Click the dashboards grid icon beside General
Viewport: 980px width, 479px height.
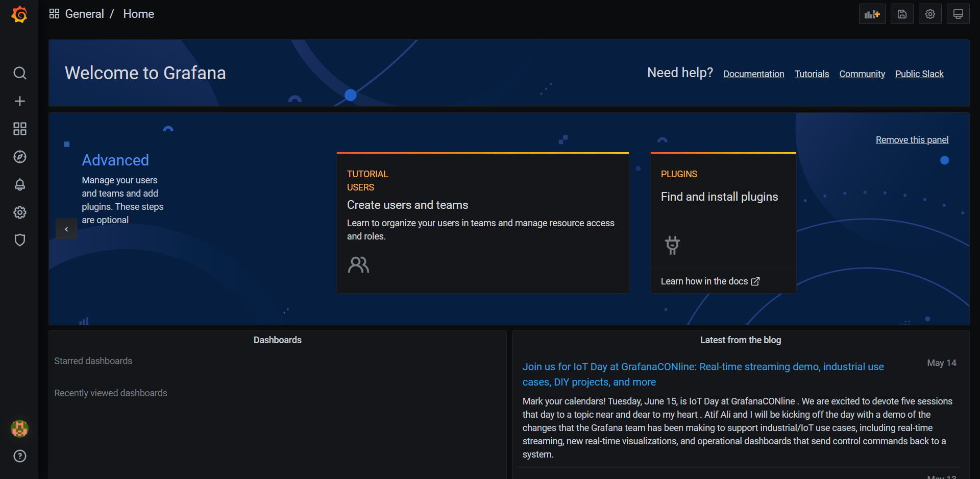pos(54,14)
